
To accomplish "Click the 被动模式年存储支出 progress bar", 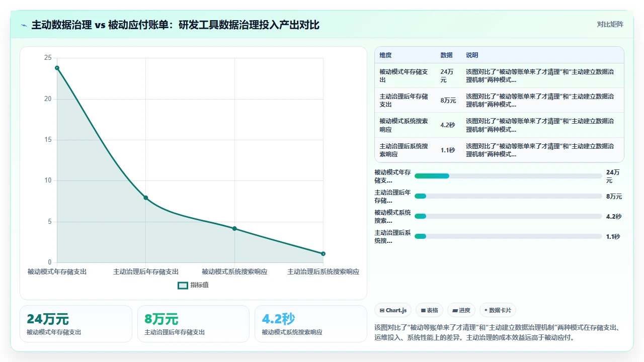I will 508,176.
